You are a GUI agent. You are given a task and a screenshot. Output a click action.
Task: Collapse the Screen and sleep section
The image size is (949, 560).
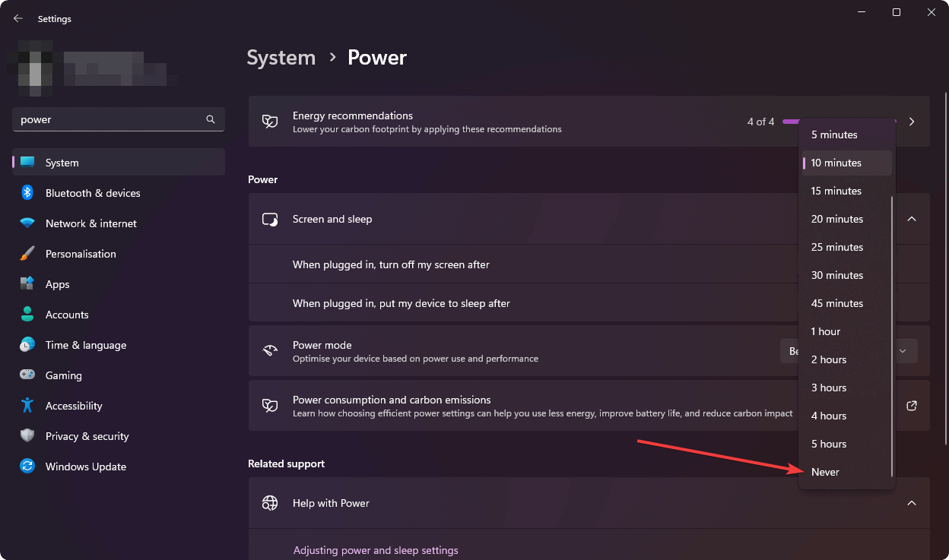pyautogui.click(x=911, y=219)
